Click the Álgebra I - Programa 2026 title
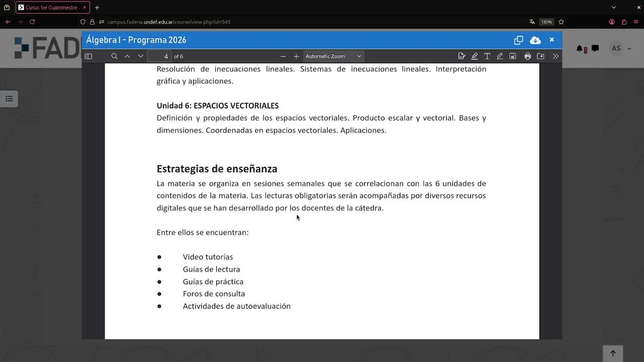Viewport: 644px width, 362px height. (136, 40)
